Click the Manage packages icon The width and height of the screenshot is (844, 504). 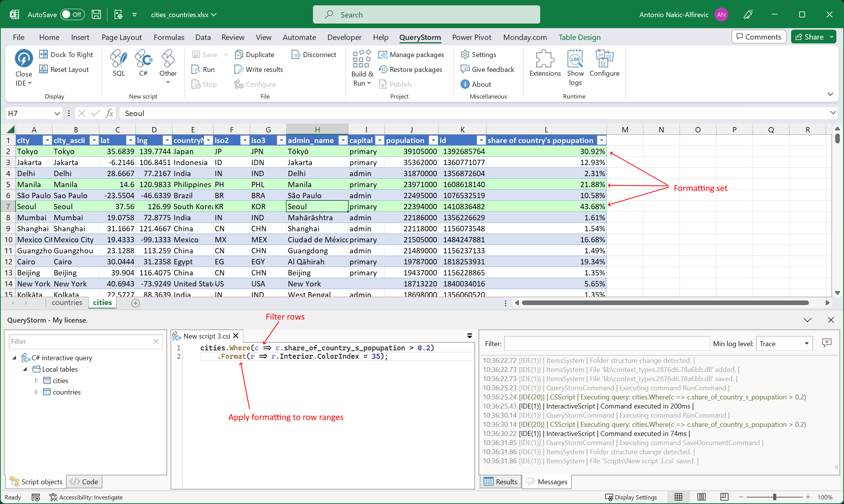tap(383, 55)
